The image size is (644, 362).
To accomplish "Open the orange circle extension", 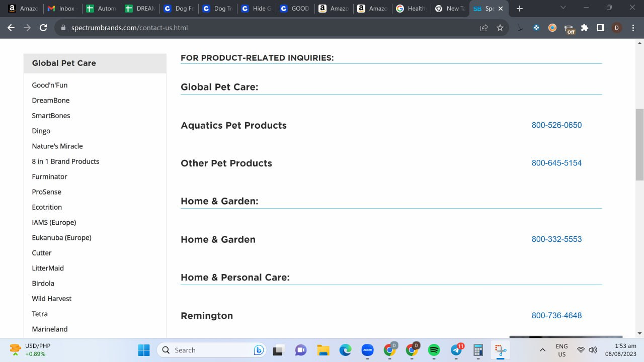I will 552,28.
